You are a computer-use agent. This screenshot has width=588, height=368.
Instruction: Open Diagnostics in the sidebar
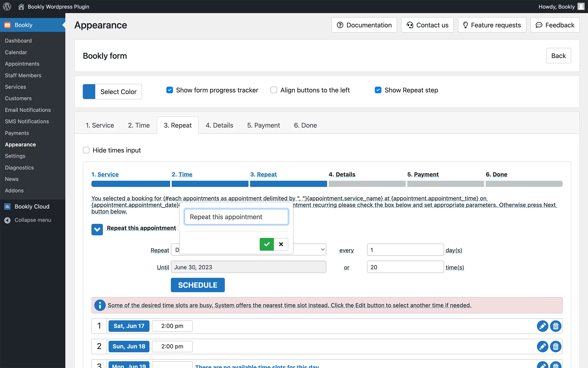[x=19, y=168]
